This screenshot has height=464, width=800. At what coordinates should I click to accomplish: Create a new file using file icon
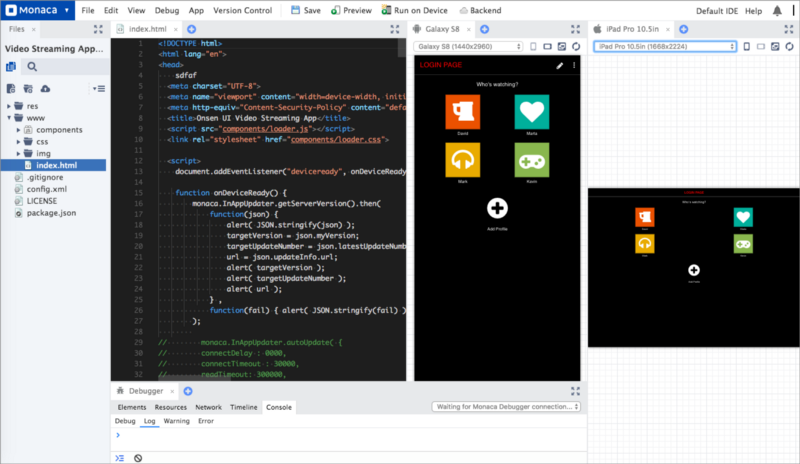(x=11, y=88)
